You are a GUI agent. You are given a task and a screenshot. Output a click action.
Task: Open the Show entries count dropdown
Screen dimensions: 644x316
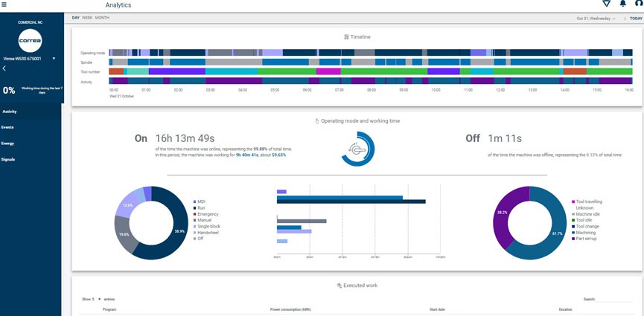click(99, 299)
